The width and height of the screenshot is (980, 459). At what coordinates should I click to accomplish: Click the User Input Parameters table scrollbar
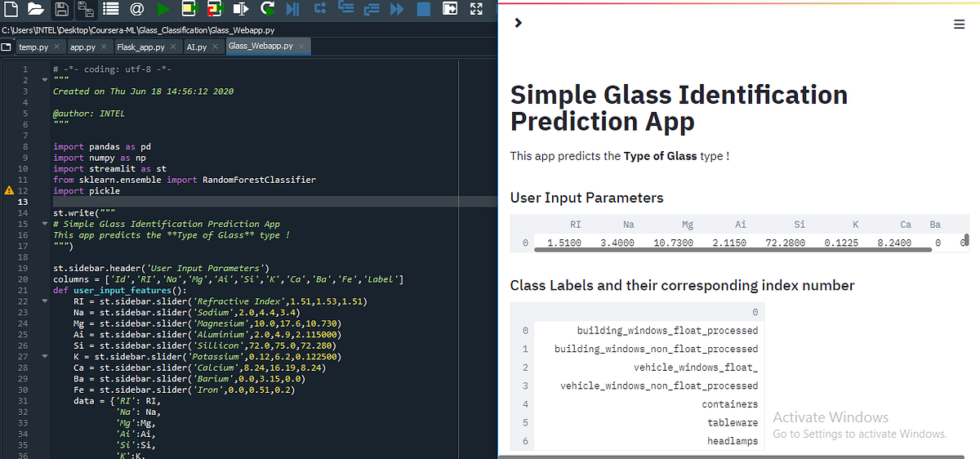[733, 250]
